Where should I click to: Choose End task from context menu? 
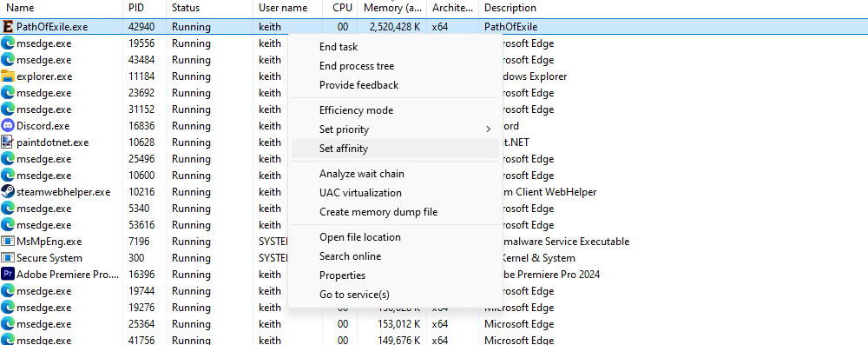coord(395,47)
